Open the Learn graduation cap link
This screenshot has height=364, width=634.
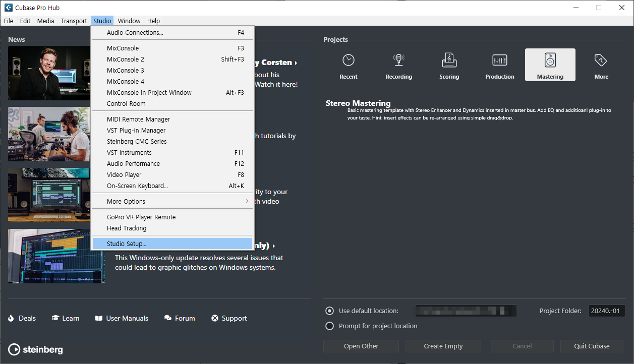[x=66, y=318]
